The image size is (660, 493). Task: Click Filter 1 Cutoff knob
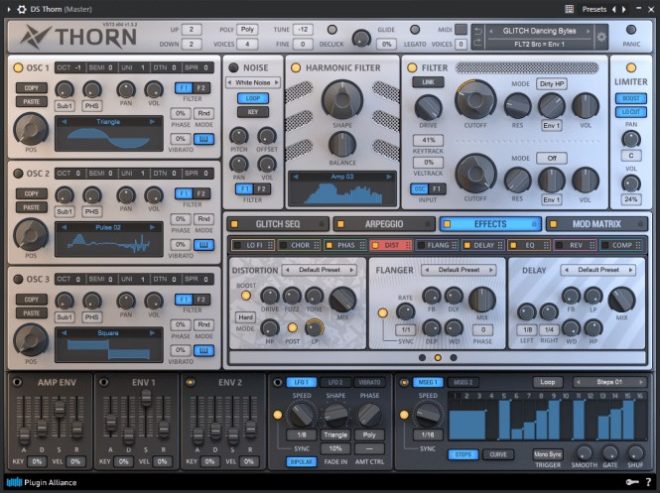(x=475, y=99)
